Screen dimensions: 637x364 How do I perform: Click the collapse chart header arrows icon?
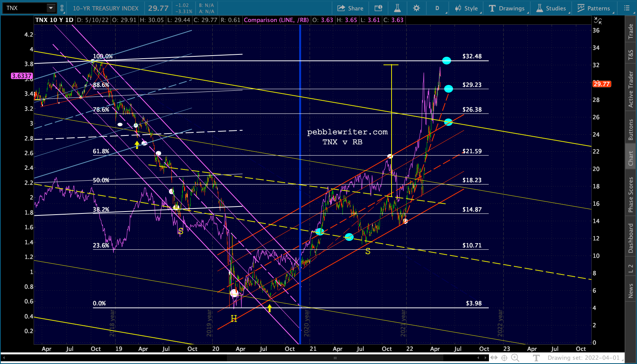[x=598, y=20]
